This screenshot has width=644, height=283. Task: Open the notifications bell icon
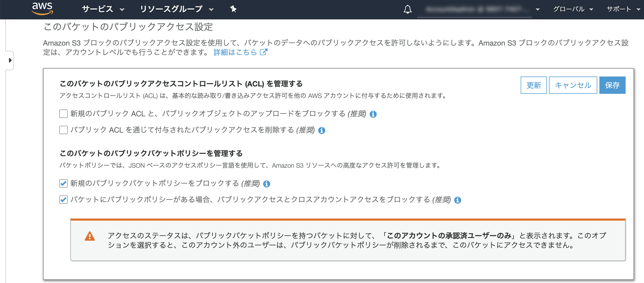click(408, 9)
